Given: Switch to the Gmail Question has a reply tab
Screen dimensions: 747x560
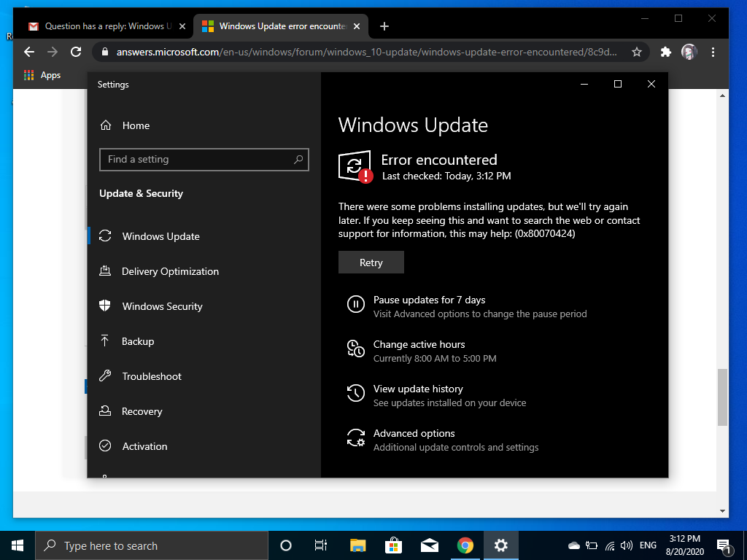Looking at the screenshot, I should click(101, 26).
